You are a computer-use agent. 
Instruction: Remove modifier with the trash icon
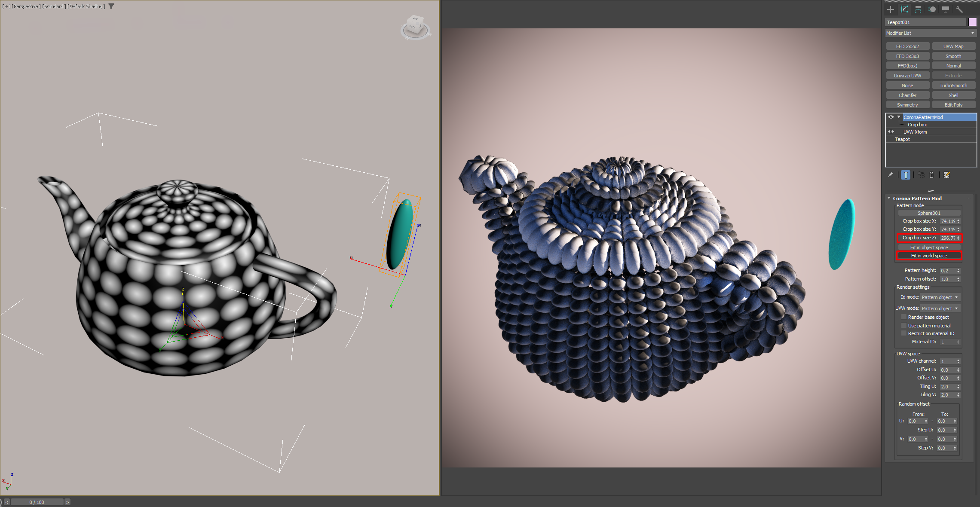point(931,175)
